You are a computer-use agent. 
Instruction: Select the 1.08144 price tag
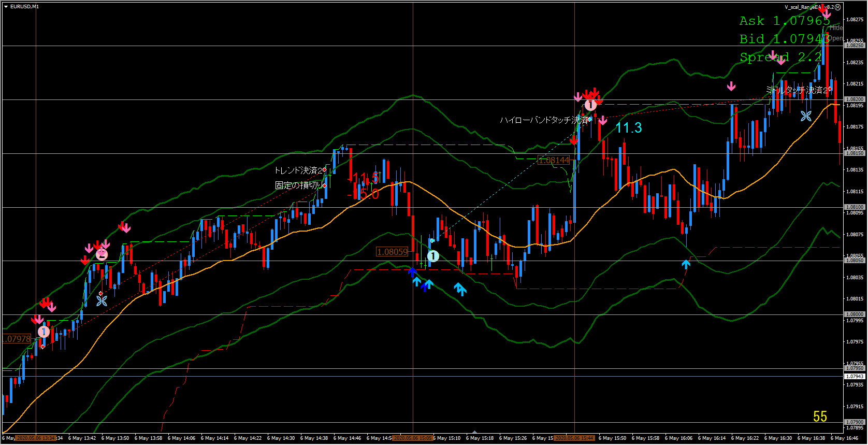pos(554,161)
